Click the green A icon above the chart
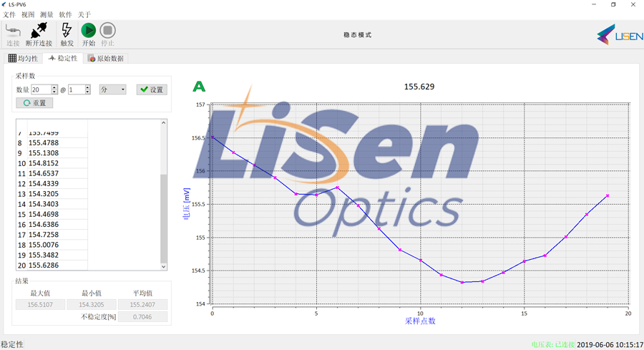This screenshot has height=350, width=644. click(199, 87)
